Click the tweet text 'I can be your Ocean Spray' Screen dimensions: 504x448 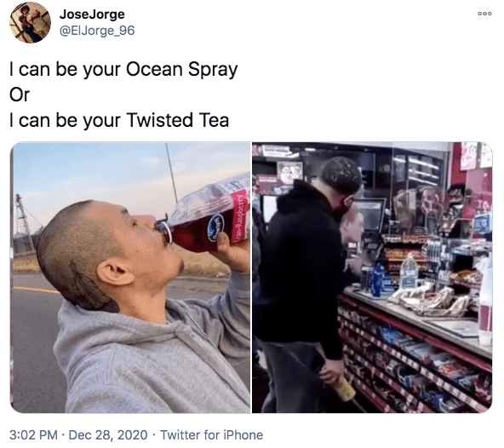123,70
